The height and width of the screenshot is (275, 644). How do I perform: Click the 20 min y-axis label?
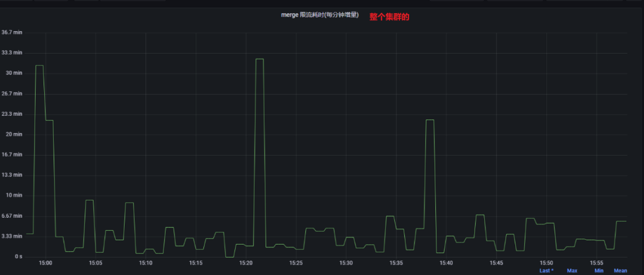14,134
